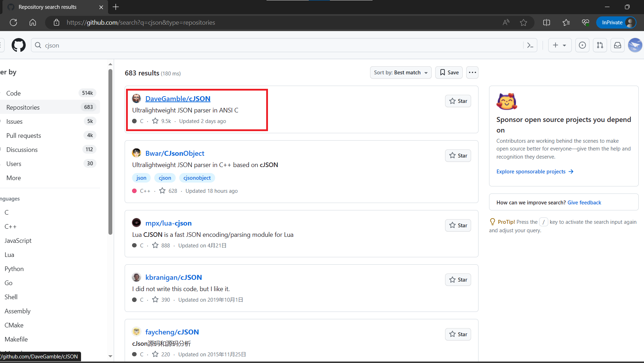Open the search results more options menu

pyautogui.click(x=472, y=73)
